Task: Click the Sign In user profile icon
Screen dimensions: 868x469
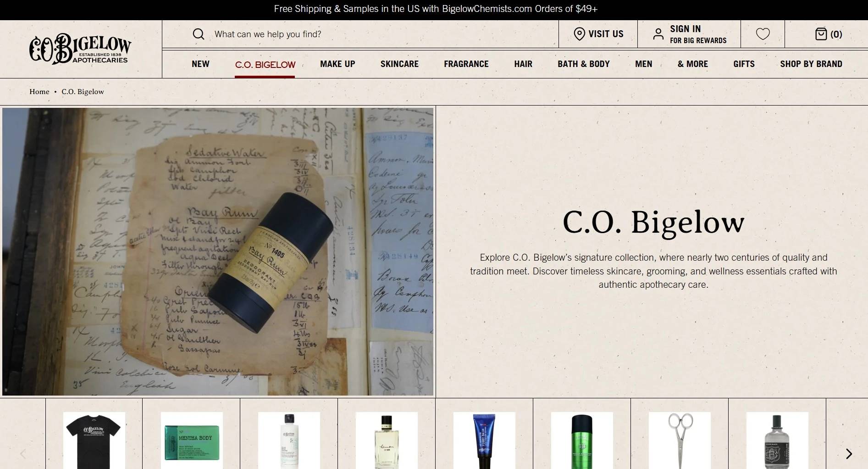Action: click(x=658, y=34)
